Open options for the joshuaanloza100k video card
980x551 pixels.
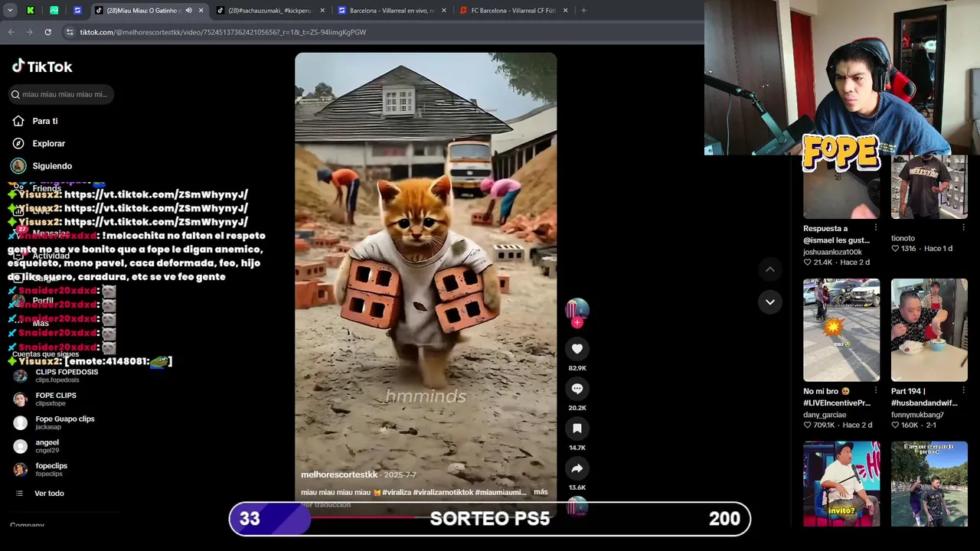876,228
